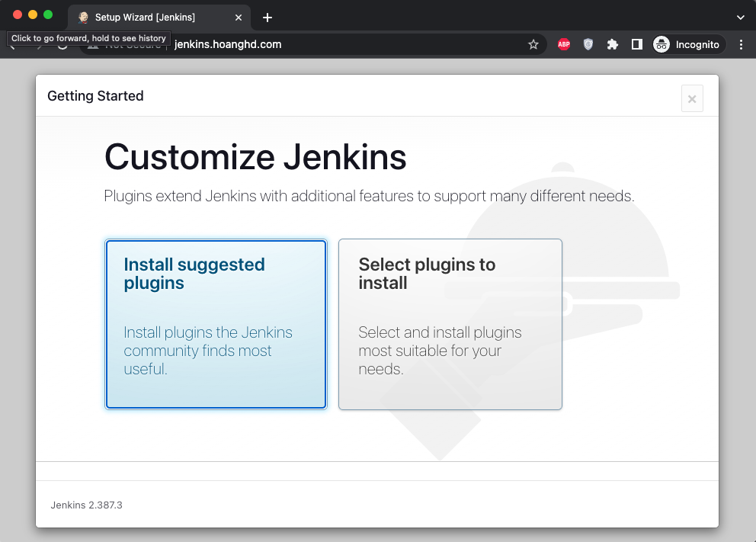Open the Incognito profile menu

coord(688,44)
